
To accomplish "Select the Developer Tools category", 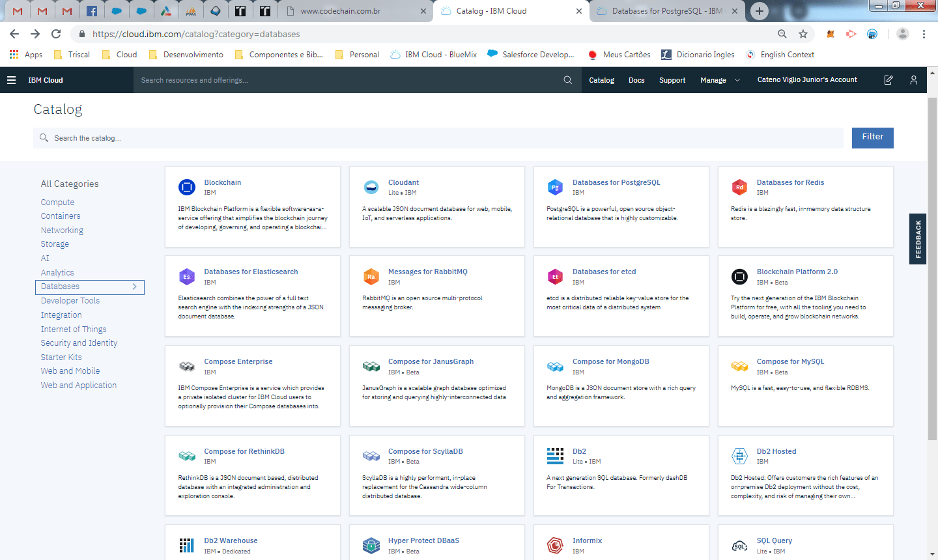I will 70,301.
